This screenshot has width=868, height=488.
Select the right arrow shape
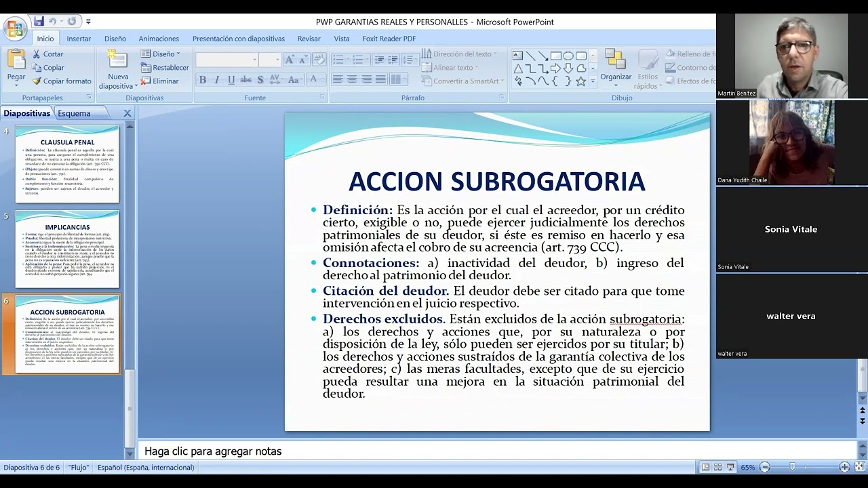(x=555, y=68)
